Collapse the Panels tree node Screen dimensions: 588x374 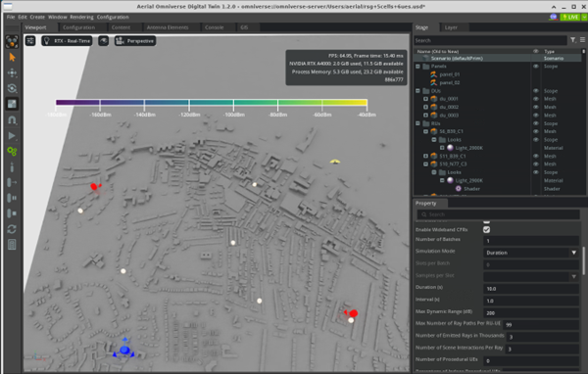tap(417, 67)
